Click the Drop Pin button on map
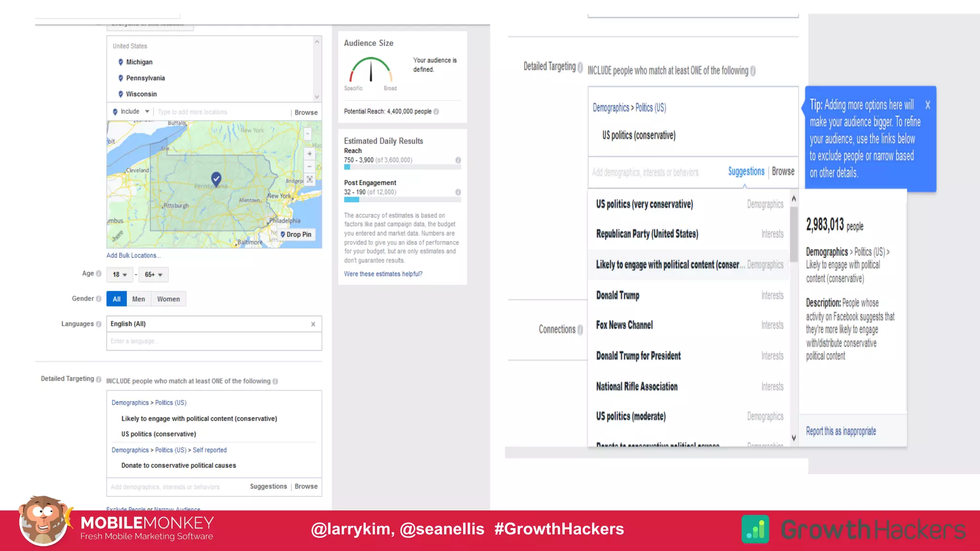Viewport: 980px width, 551px height. point(296,234)
